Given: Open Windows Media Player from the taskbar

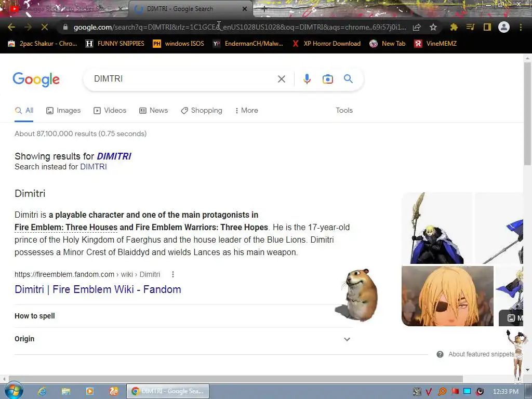Looking at the screenshot, I should (x=89, y=391).
